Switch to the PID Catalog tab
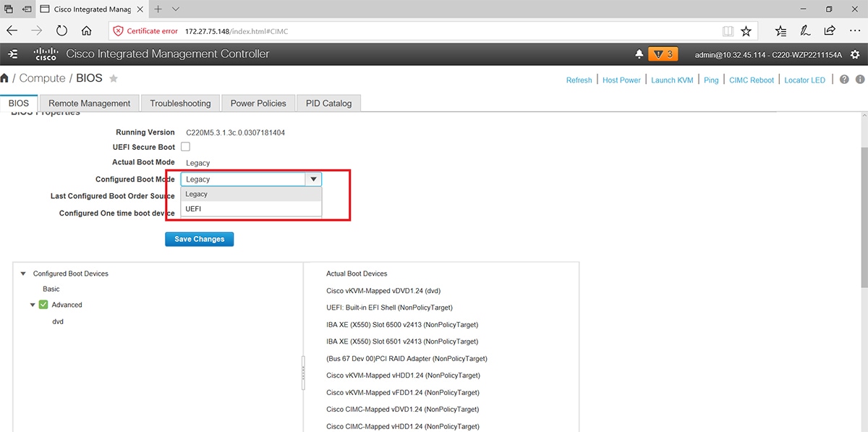The height and width of the screenshot is (432, 868). tap(328, 103)
